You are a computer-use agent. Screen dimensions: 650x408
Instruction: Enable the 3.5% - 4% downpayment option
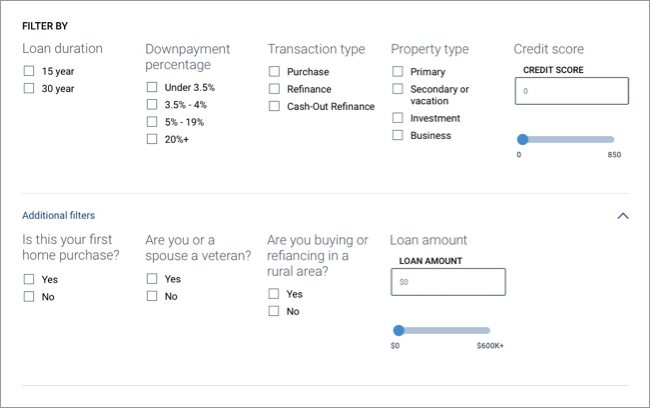152,104
